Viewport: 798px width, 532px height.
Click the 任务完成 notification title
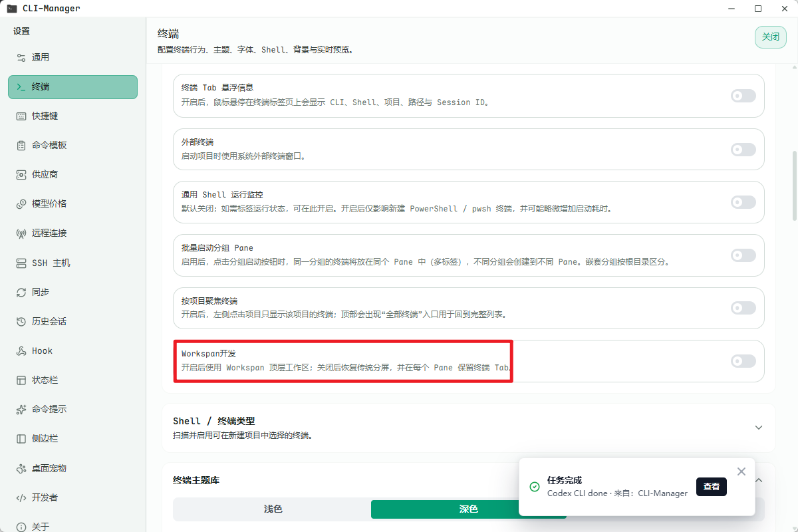(x=565, y=480)
